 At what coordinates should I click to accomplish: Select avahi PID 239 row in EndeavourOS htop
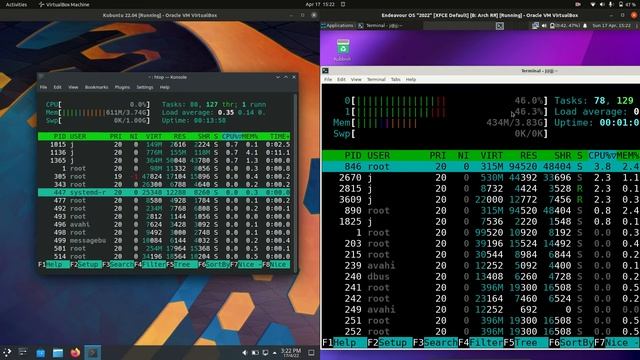tap(481, 266)
